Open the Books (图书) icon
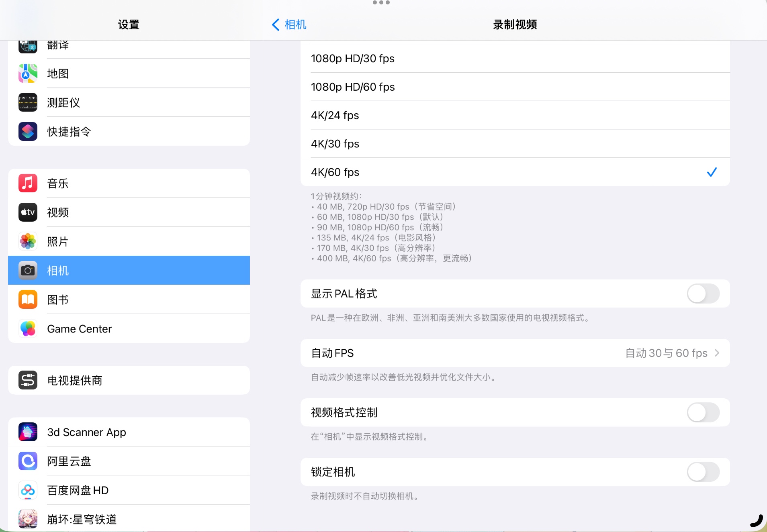 click(28, 300)
